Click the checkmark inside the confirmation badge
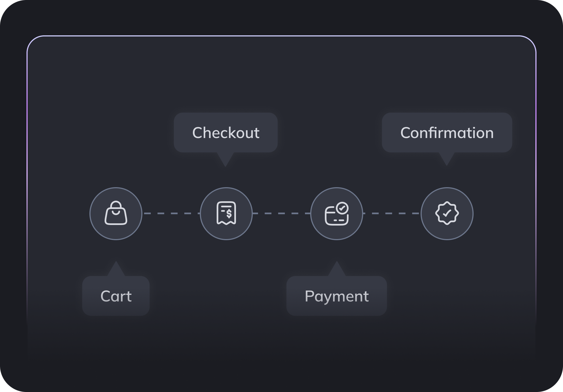 [x=447, y=213]
